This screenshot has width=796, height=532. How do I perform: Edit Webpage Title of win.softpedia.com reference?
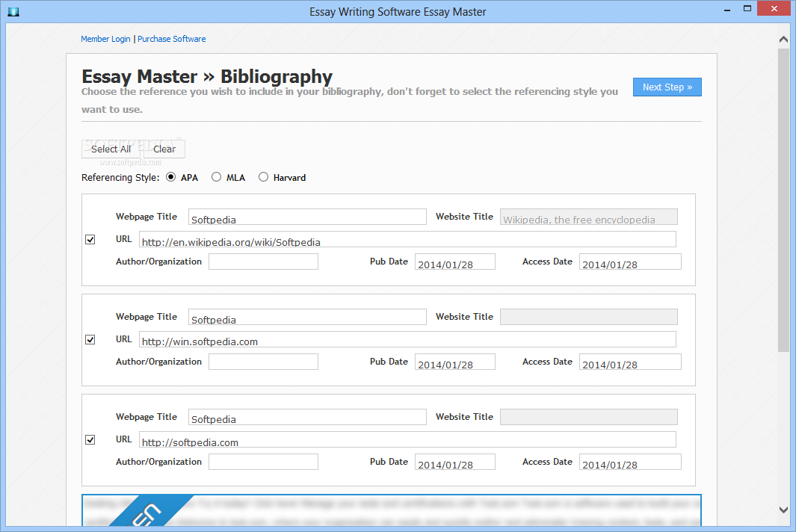click(x=307, y=317)
